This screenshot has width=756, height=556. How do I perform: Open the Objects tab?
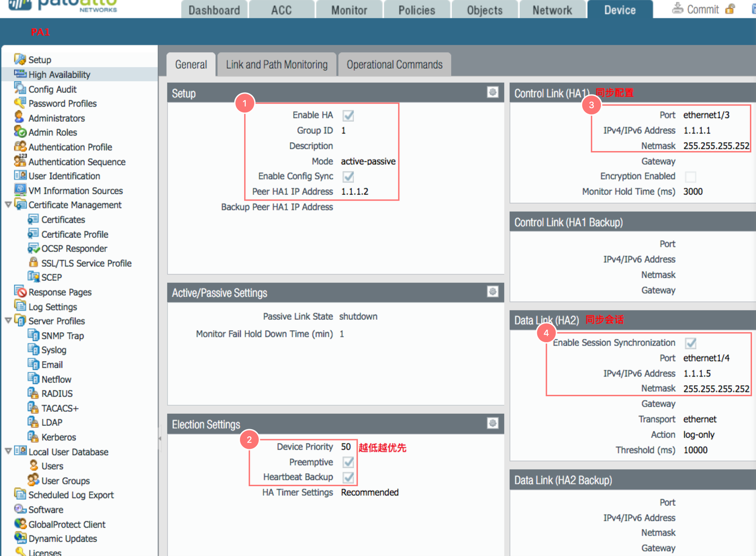click(485, 10)
